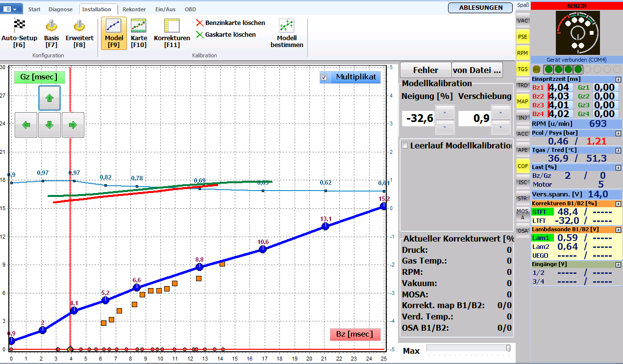Toggle COF side panel button
The height and width of the screenshot is (364, 623).
tap(523, 166)
